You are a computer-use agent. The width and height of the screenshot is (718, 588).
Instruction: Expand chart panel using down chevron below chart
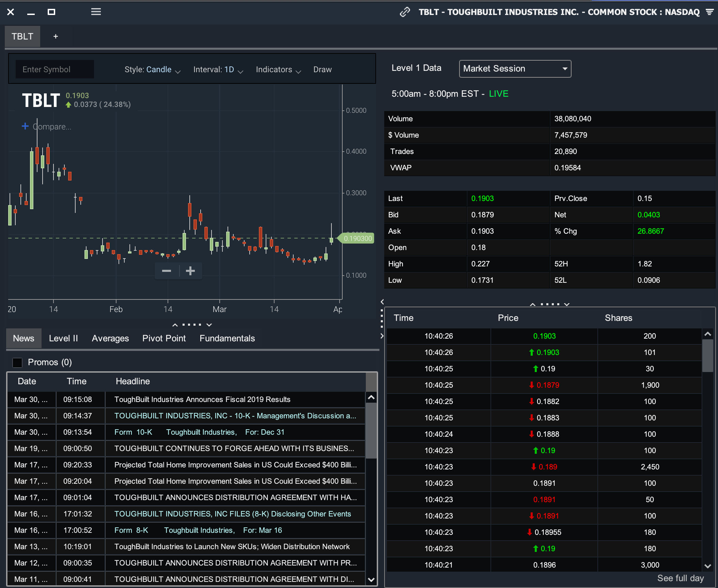click(x=209, y=325)
